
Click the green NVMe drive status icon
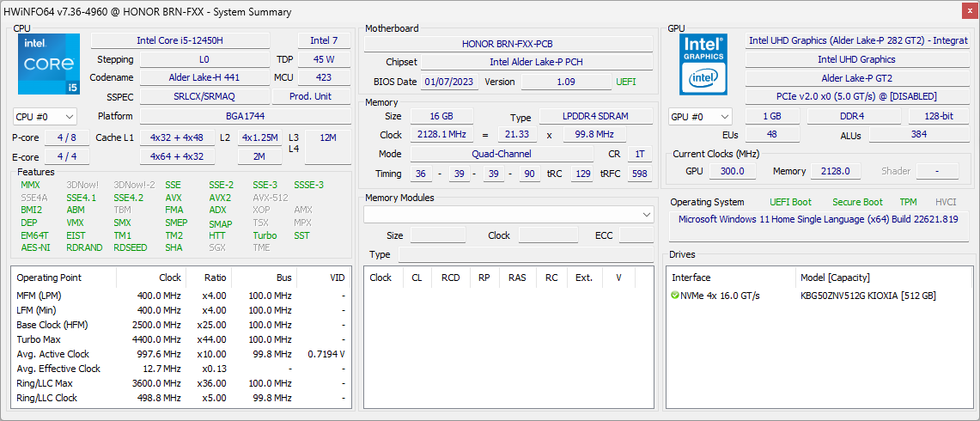pos(675,296)
